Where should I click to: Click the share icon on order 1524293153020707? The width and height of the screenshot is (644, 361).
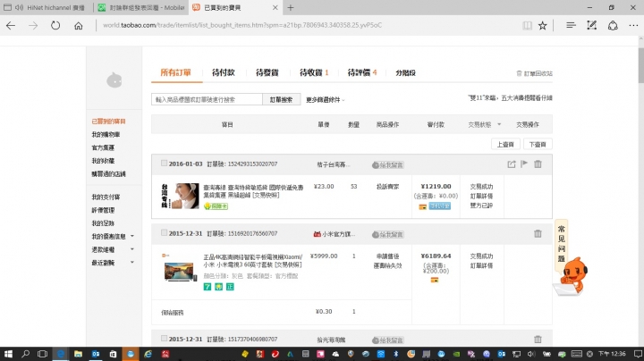coord(512,164)
